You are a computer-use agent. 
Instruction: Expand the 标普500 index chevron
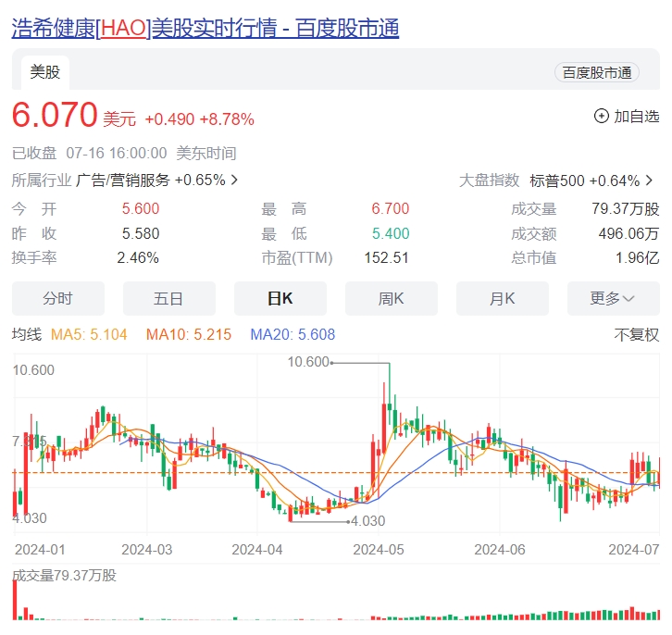pyautogui.click(x=650, y=180)
